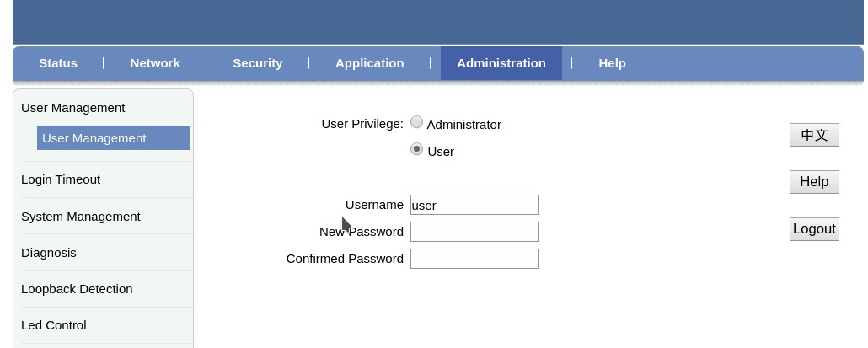Click the Logout button
Screen dimensions: 868x348
click(814, 229)
